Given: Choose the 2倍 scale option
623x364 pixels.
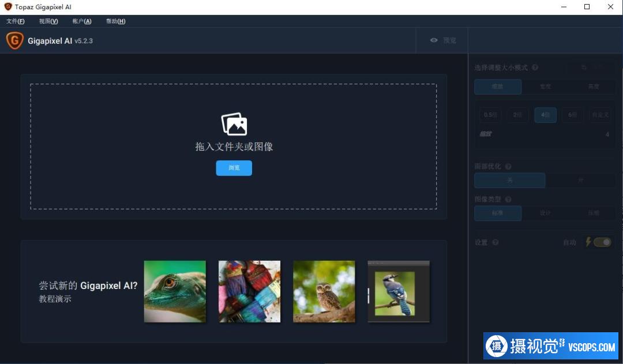Looking at the screenshot, I should (517, 115).
